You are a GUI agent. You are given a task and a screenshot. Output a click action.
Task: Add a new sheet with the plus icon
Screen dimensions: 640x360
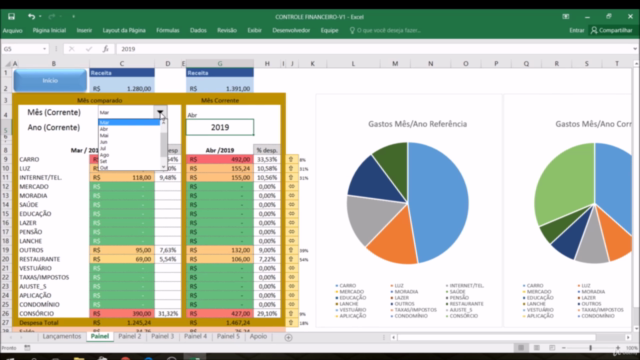tap(288, 338)
